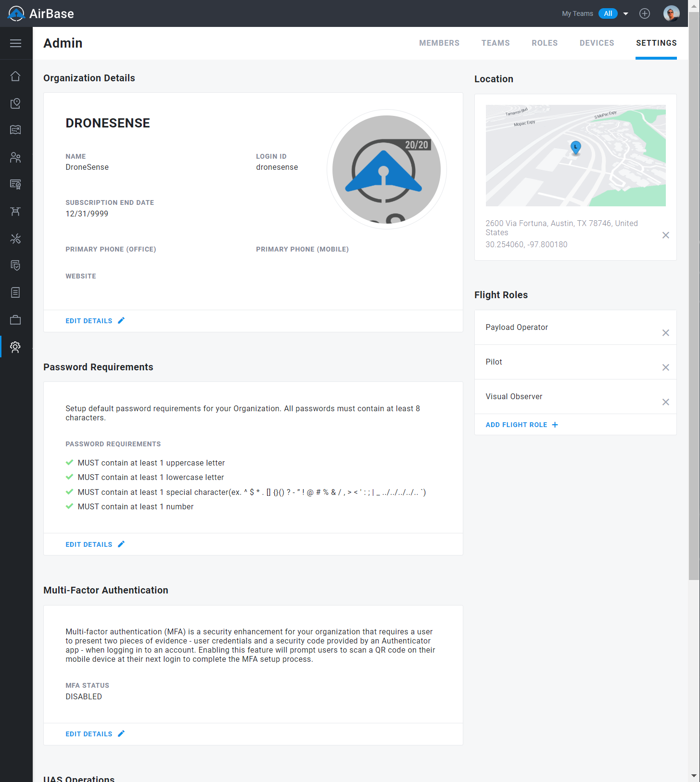Click the AirBase logo
700x782 pixels.
tap(41, 13)
